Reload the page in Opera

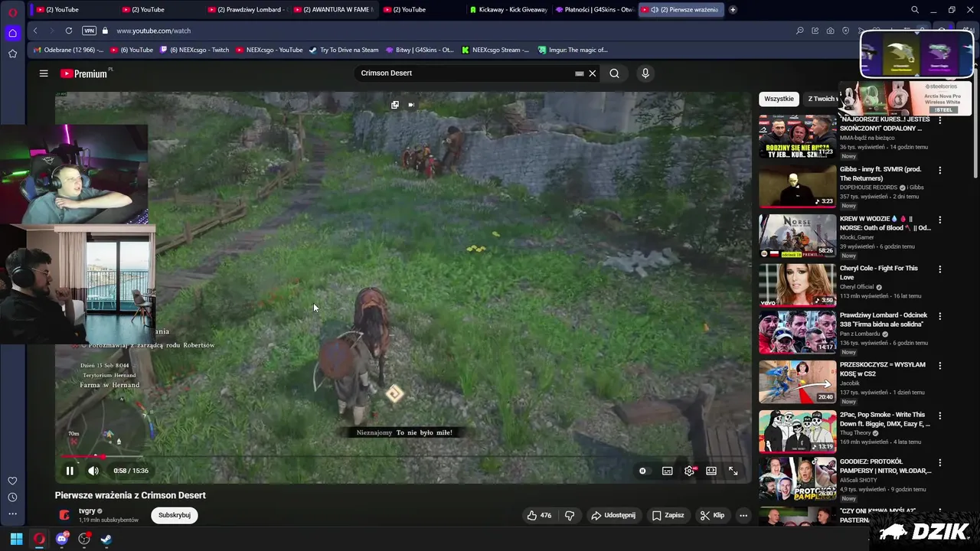(69, 31)
